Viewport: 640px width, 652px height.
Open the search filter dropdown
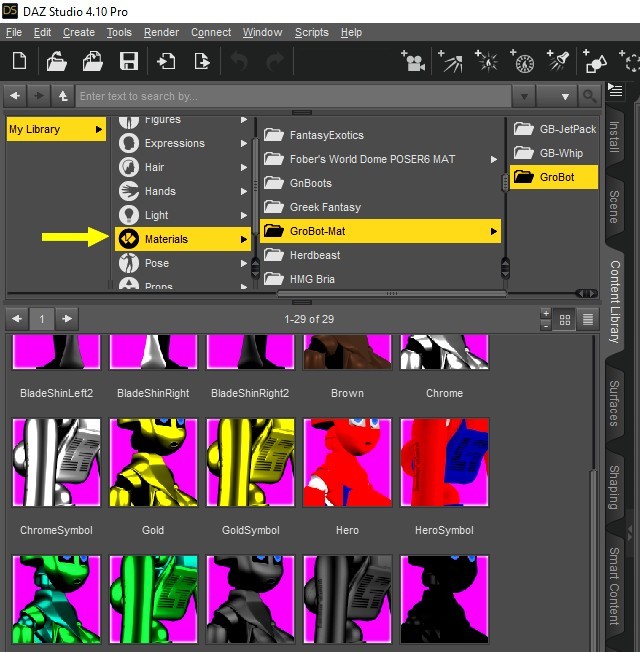click(556, 96)
